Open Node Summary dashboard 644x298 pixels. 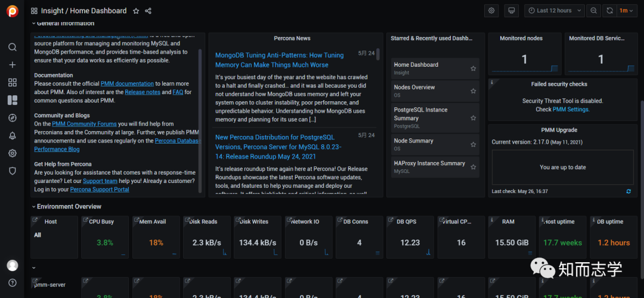click(x=414, y=141)
